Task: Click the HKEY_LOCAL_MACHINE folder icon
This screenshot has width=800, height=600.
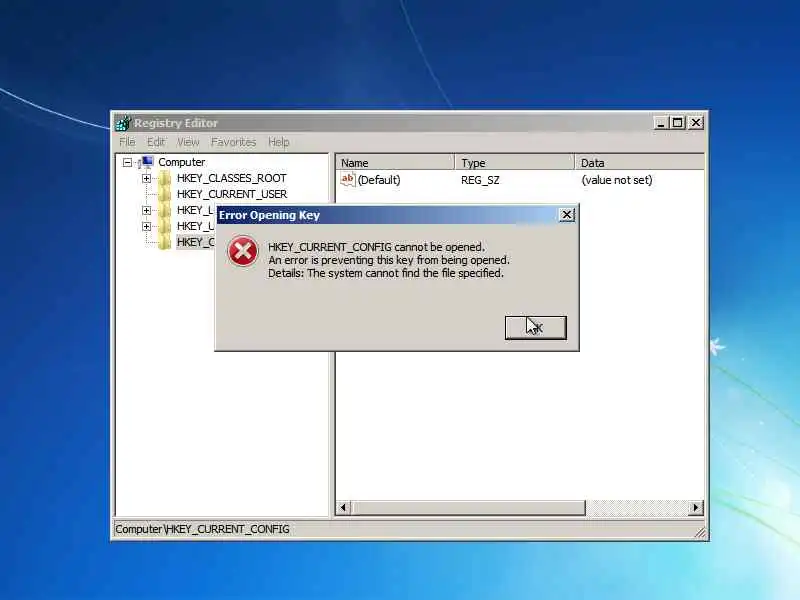Action: click(164, 210)
